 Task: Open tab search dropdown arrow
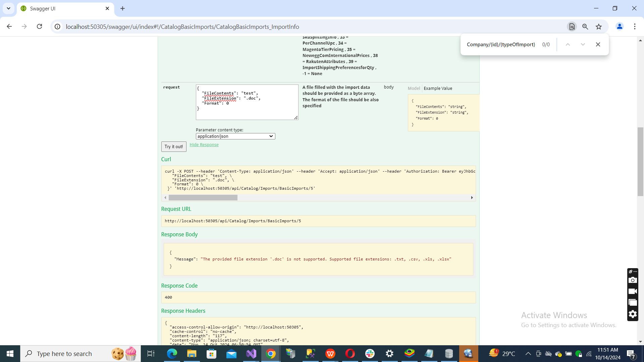pos(8,8)
